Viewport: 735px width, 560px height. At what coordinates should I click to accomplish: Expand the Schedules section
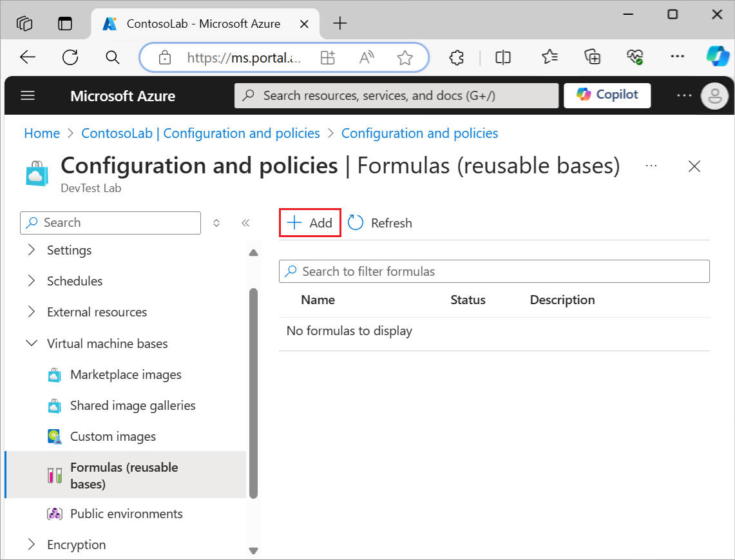32,281
